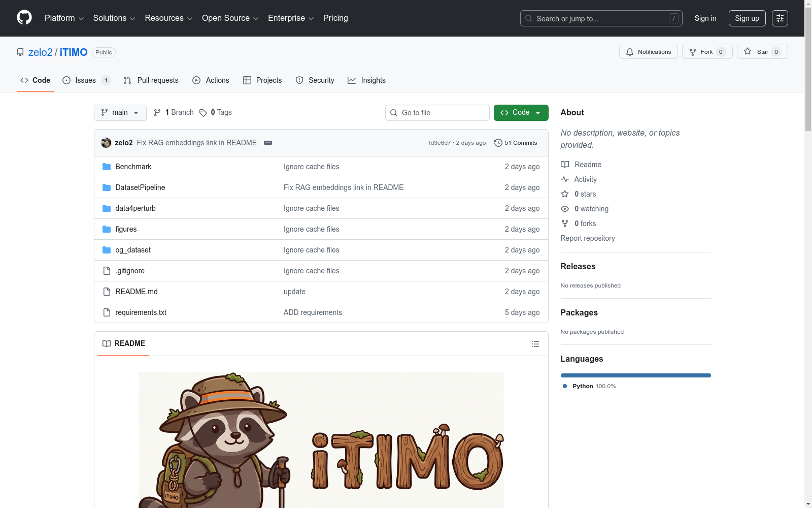812x508 pixels.
Task: Click the Sign up button
Action: click(x=747, y=18)
